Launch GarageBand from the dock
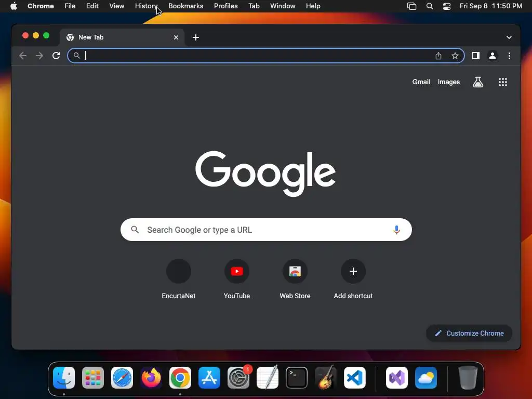Image resolution: width=532 pixels, height=399 pixels. pos(326,378)
